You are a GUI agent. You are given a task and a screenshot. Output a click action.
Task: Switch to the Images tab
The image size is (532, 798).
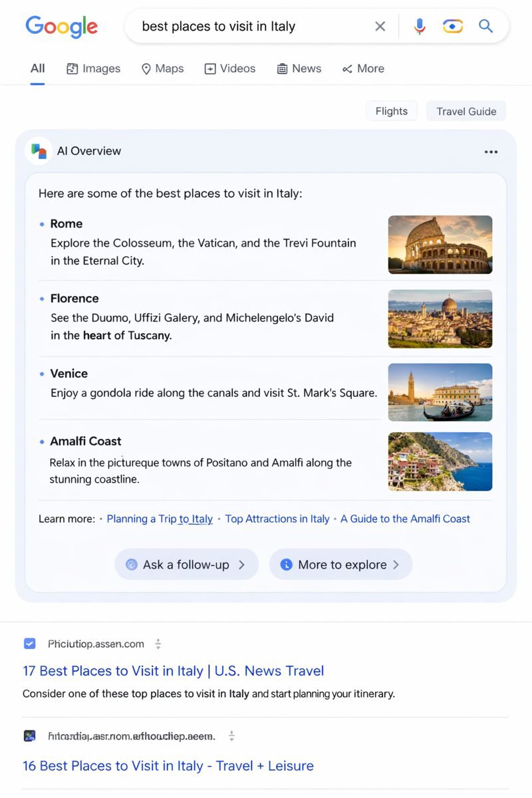94,68
